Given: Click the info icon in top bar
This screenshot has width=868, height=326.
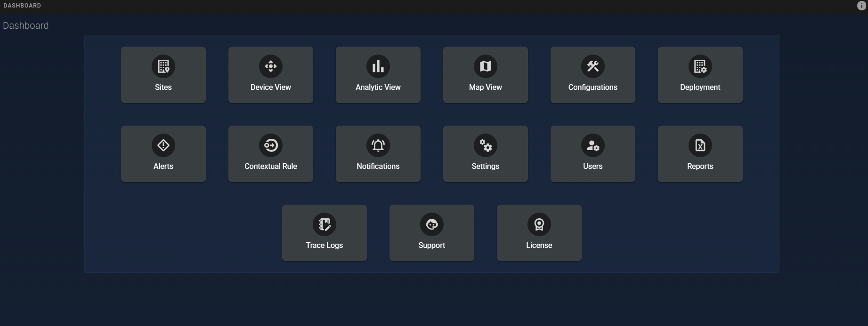Looking at the screenshot, I should (861, 6).
